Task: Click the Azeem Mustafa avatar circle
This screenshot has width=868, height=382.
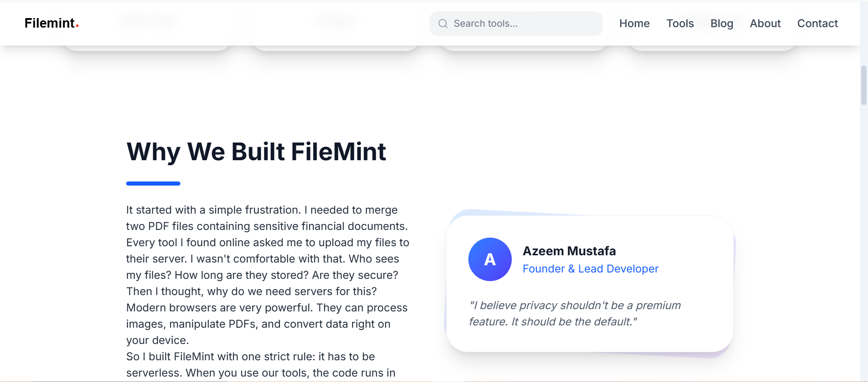Action: (490, 259)
